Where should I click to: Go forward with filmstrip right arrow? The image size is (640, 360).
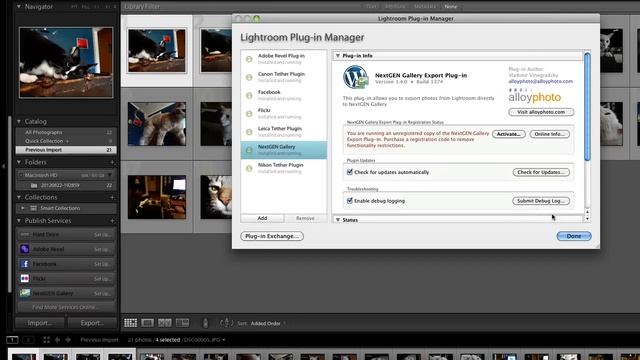click(68, 340)
